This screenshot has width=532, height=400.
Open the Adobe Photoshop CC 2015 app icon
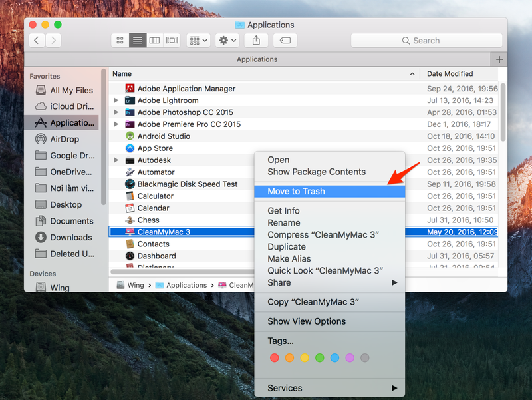[130, 112]
